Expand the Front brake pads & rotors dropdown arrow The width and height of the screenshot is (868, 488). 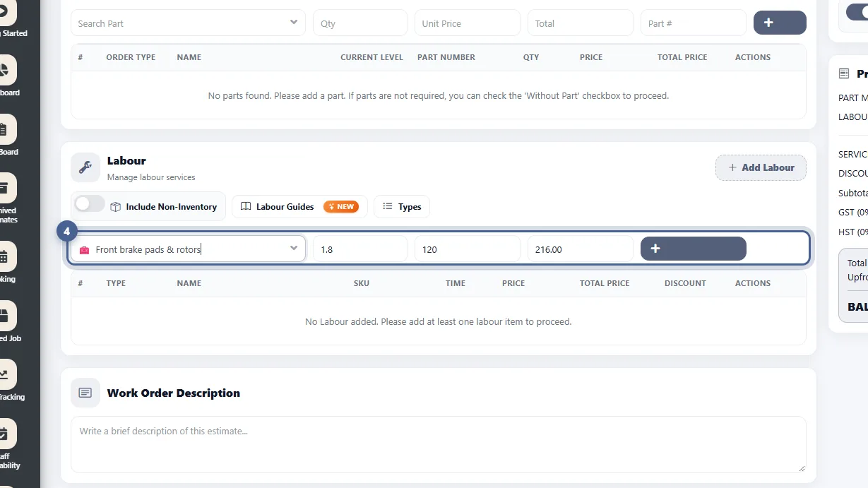pyautogui.click(x=294, y=249)
